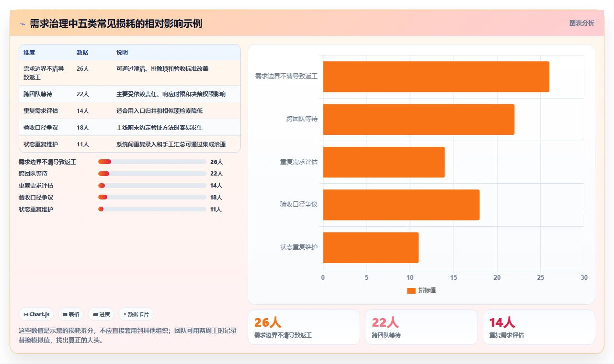Click the 验收口径争议 progress bar
Image resolution: width=614 pixels, height=364 pixels.
pyautogui.click(x=152, y=197)
